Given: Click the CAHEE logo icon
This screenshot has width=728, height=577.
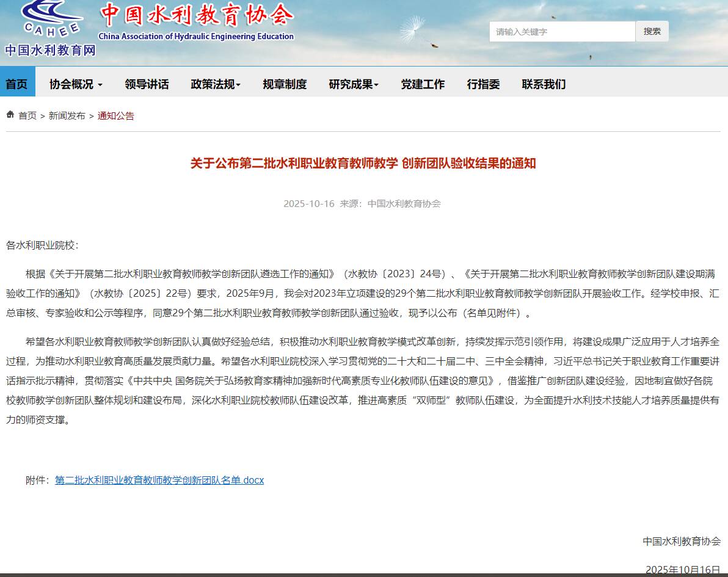Looking at the screenshot, I should [x=51, y=18].
